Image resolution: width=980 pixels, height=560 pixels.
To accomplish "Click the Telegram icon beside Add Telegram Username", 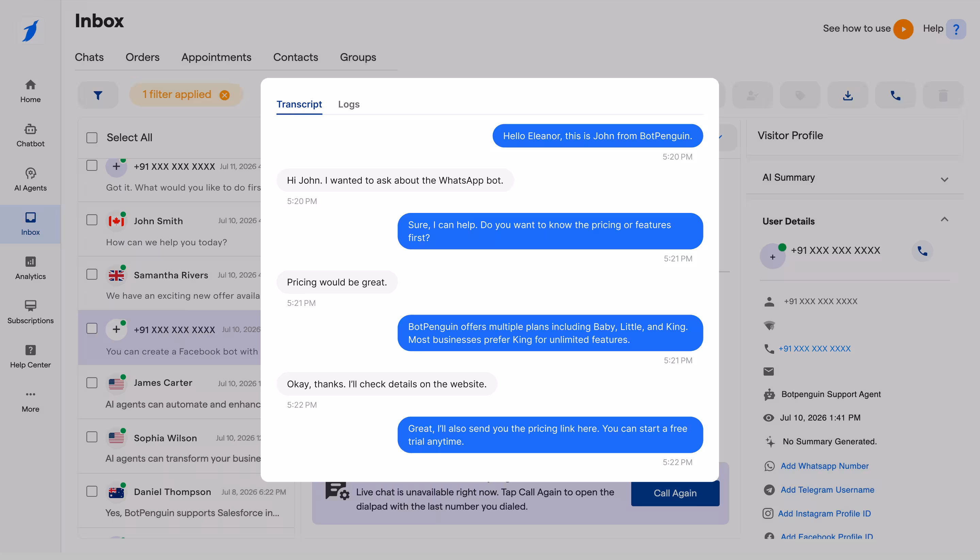I will (x=769, y=490).
